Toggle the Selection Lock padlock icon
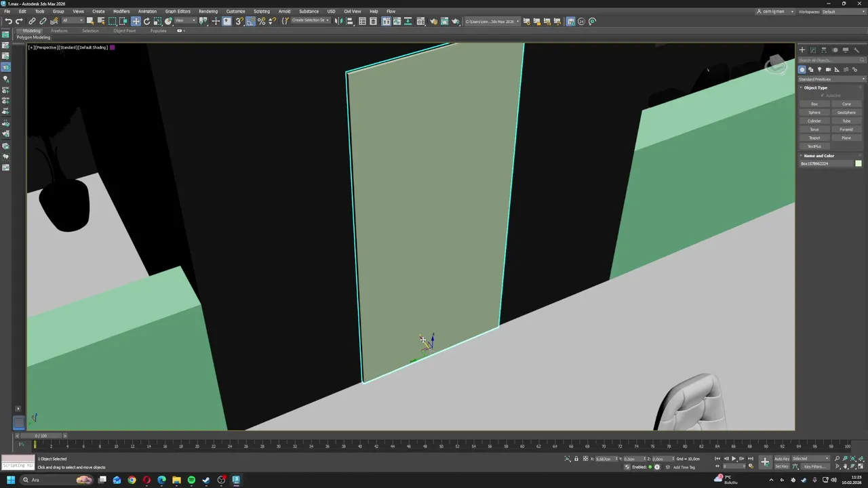 [x=576, y=459]
